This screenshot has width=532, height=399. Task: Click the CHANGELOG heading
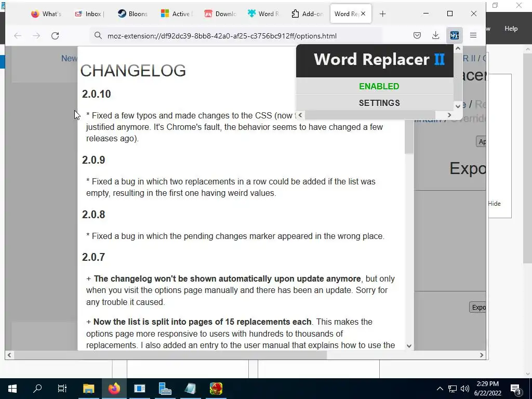(133, 71)
